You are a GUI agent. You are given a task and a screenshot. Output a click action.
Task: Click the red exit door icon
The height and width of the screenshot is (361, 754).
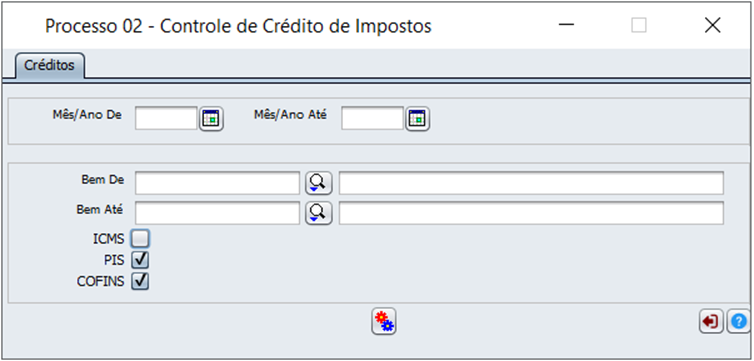(711, 321)
